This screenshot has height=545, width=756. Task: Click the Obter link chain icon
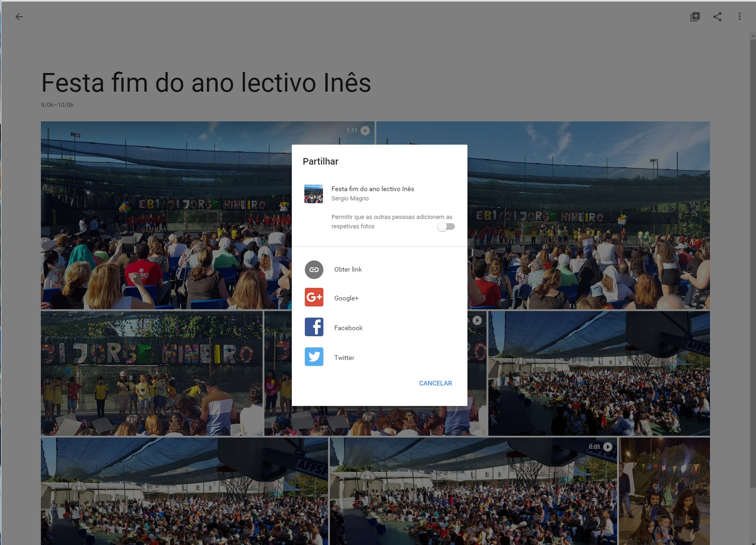coord(314,270)
